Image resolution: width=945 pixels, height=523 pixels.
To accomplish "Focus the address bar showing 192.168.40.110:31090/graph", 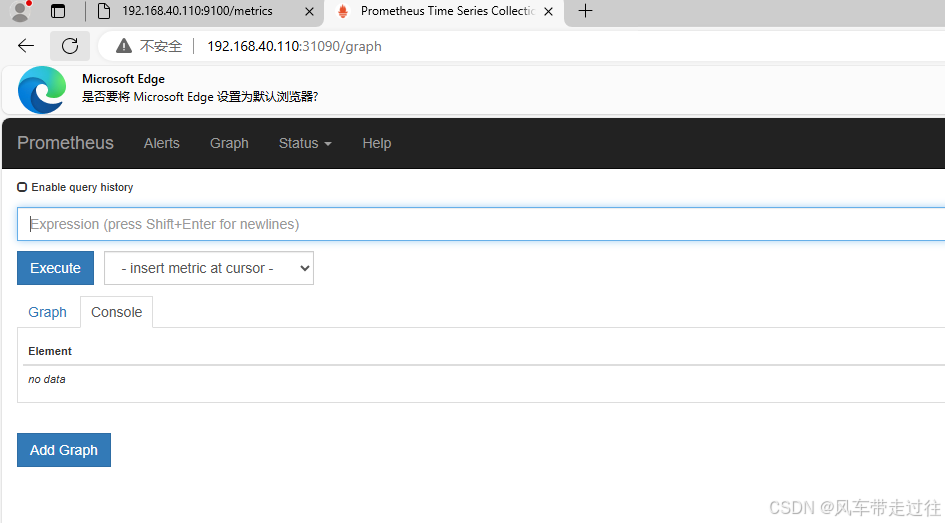I will point(294,46).
